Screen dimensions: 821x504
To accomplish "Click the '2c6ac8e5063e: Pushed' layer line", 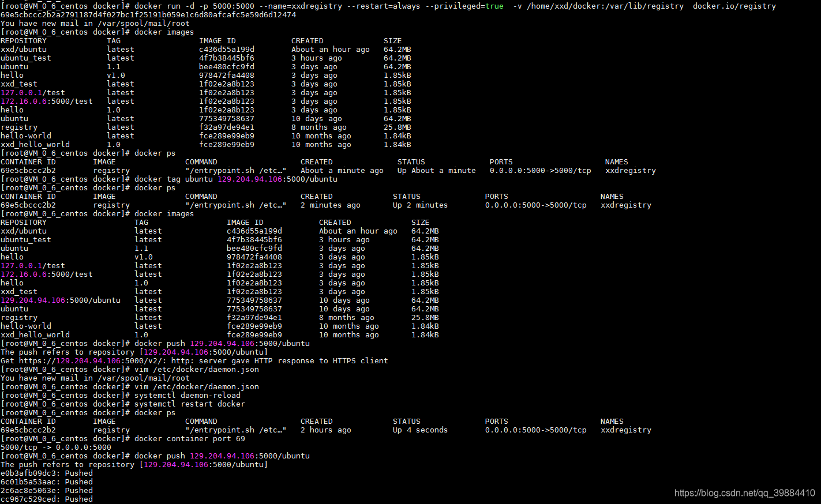I will (47, 491).
